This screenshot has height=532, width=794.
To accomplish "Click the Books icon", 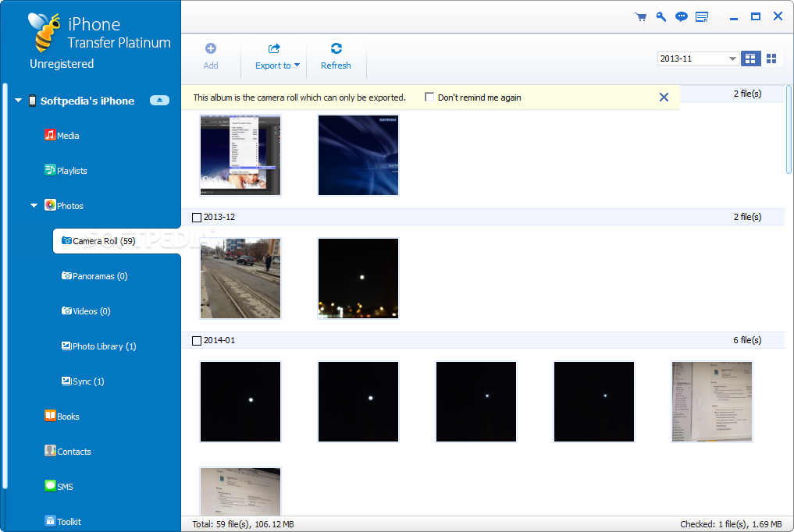I will [50, 416].
